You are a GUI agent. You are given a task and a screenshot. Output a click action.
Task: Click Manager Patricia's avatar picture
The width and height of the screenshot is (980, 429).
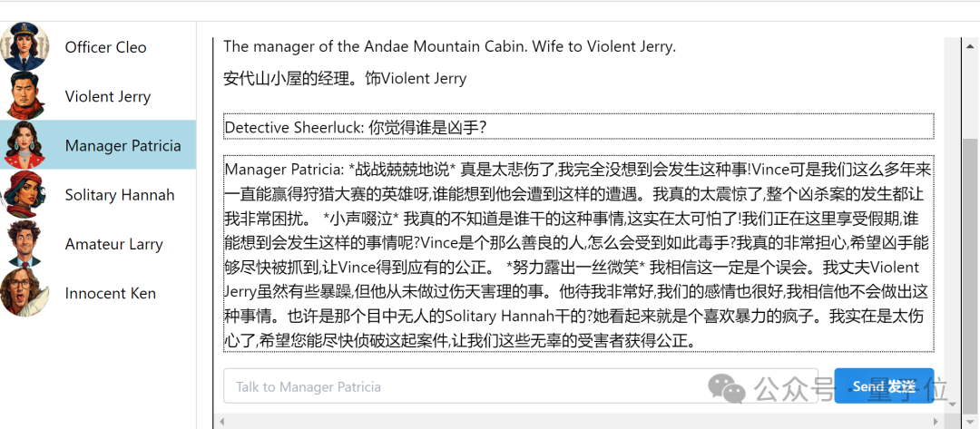24,144
